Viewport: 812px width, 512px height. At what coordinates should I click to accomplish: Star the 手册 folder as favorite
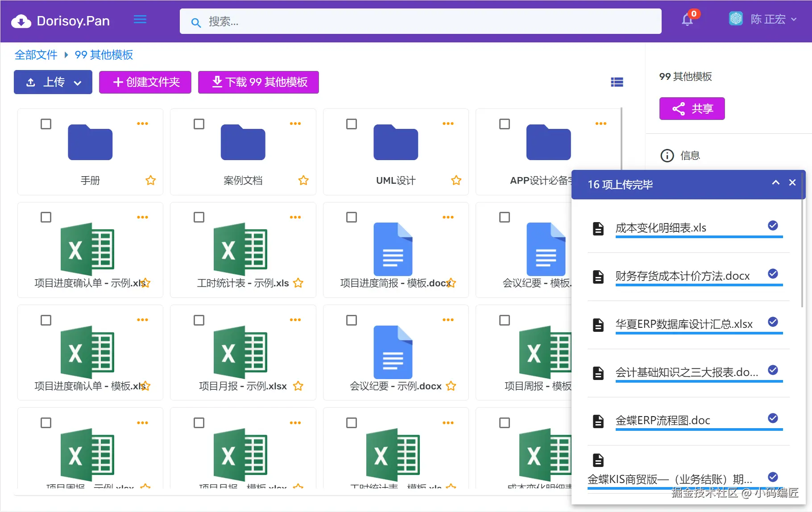pyautogui.click(x=151, y=180)
